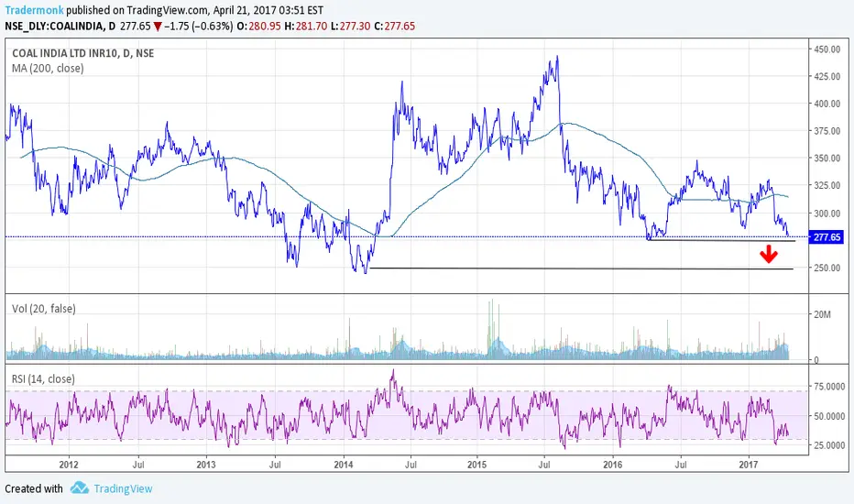This screenshot has width=854, height=504.
Task: Click the 2012 date axis label
Action: pyautogui.click(x=69, y=465)
